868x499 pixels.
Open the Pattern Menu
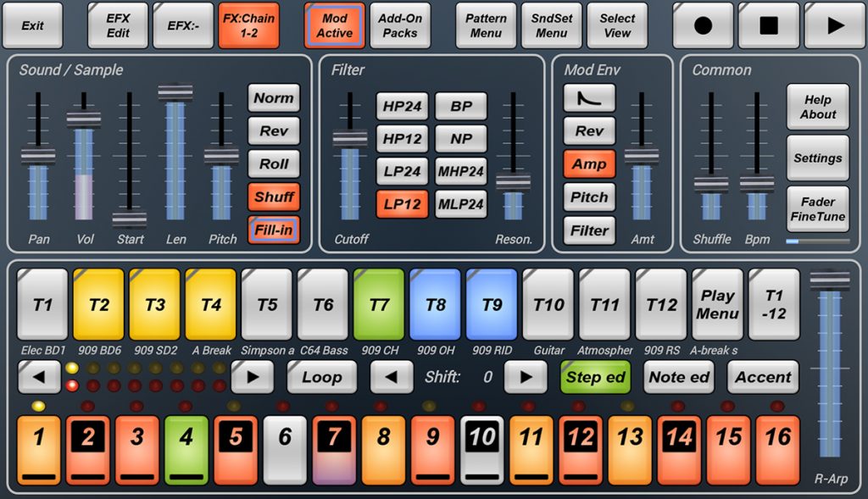click(486, 25)
